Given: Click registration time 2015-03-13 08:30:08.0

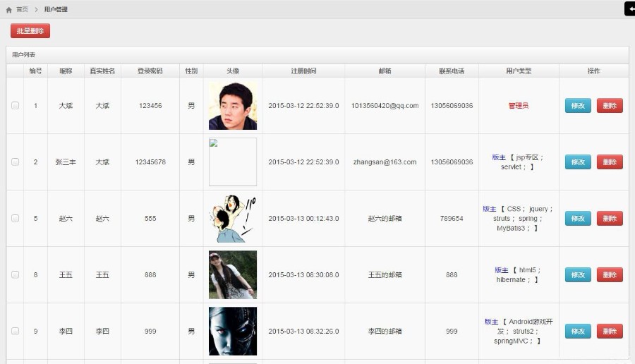Looking at the screenshot, I should click(x=303, y=274).
